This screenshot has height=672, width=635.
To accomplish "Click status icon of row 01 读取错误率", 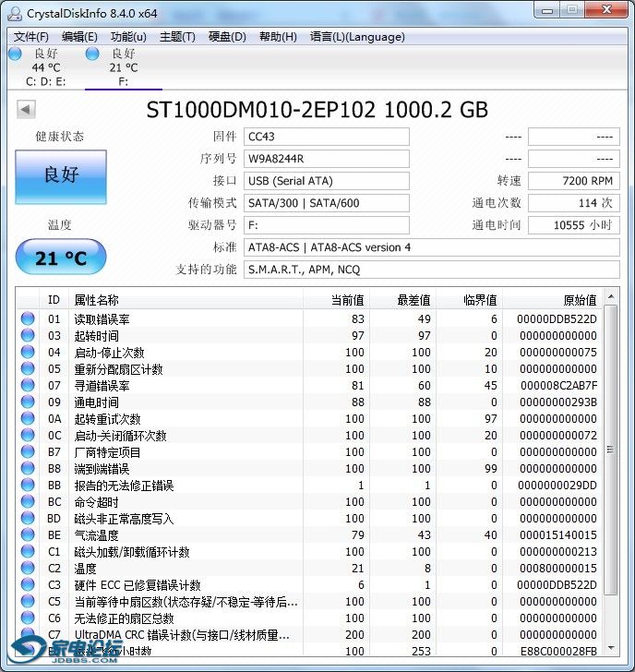I will (28, 318).
